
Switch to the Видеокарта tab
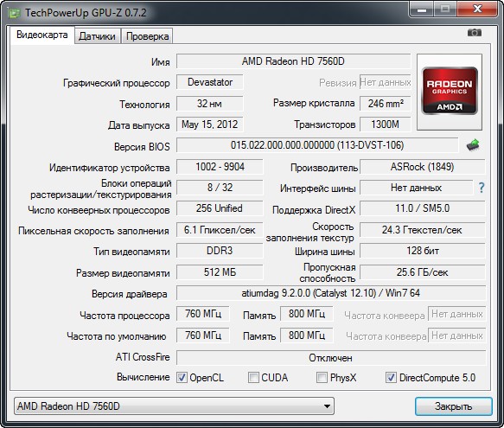tap(42, 35)
